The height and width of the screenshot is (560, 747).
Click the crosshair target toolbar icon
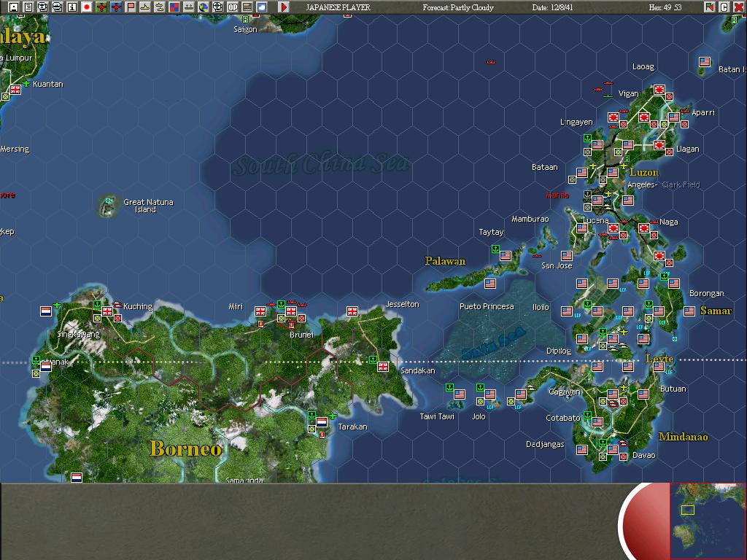click(x=217, y=7)
